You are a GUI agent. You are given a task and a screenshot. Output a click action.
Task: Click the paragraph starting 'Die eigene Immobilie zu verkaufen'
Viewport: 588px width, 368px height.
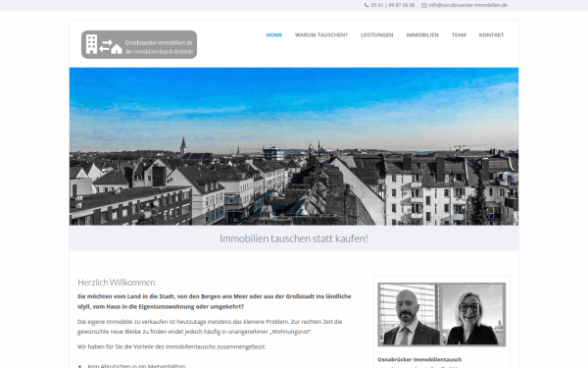click(x=210, y=327)
